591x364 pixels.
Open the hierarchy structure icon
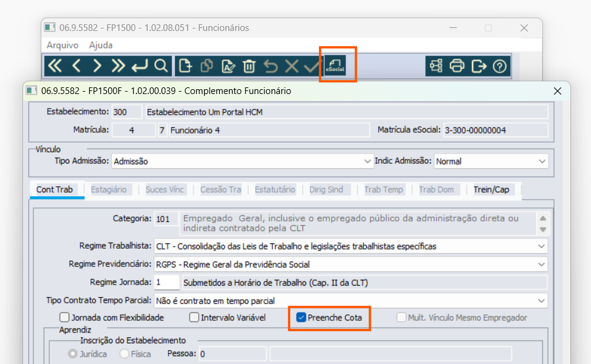[x=436, y=66]
